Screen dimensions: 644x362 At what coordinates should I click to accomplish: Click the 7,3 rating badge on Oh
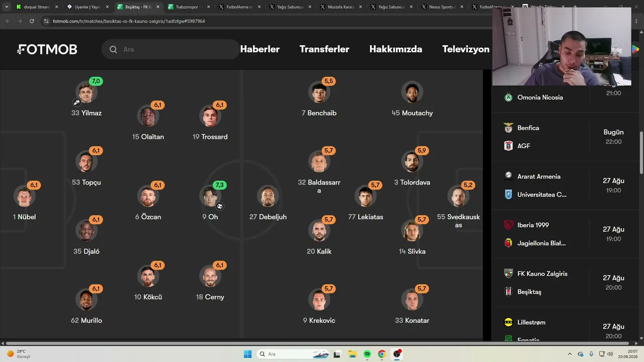pyautogui.click(x=220, y=185)
